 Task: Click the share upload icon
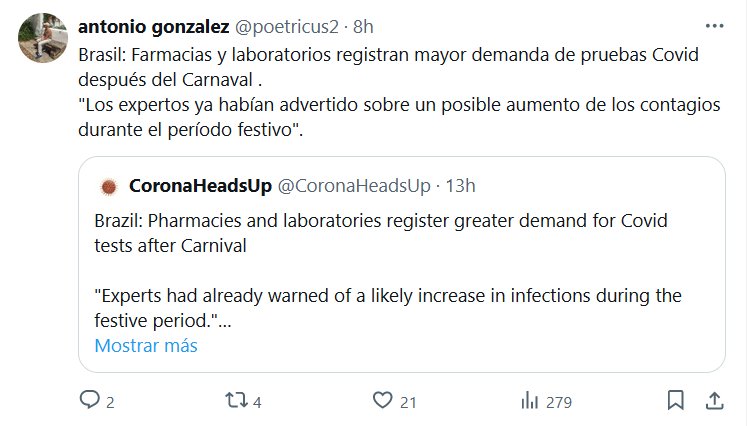pyautogui.click(x=715, y=400)
